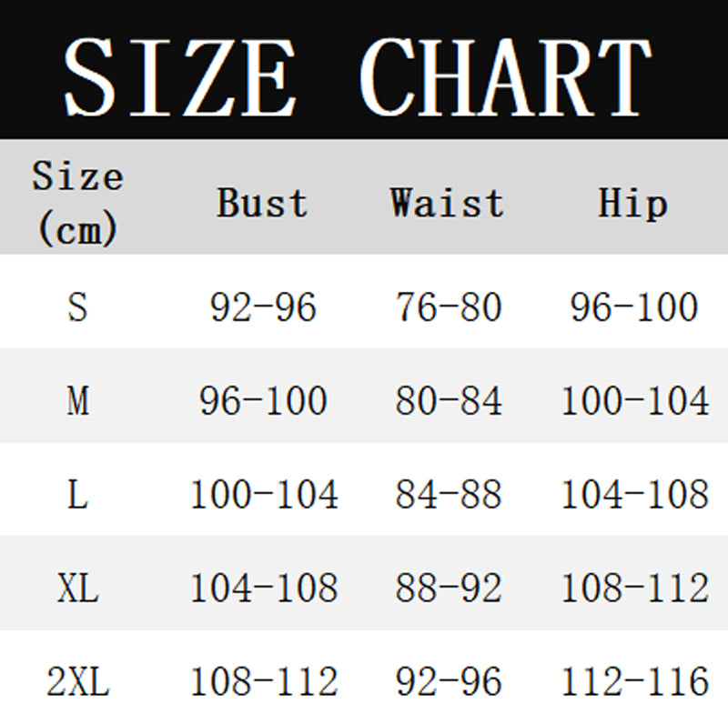The width and height of the screenshot is (728, 724).
Task: Select hip value 112-116 for size 2XL
Action: 633,682
